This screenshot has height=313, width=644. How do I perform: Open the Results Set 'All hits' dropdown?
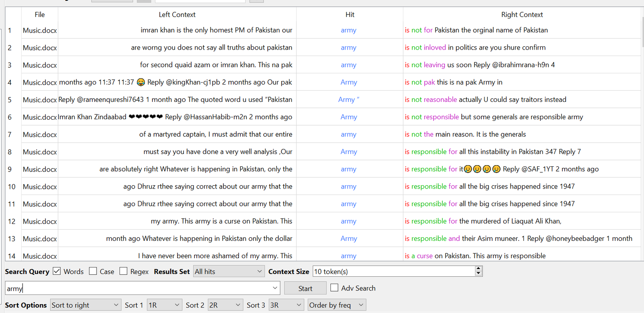229,272
